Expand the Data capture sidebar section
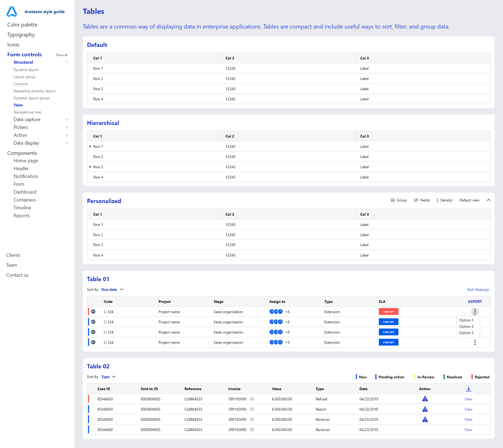The height and width of the screenshot is (448, 503). pyautogui.click(x=67, y=119)
